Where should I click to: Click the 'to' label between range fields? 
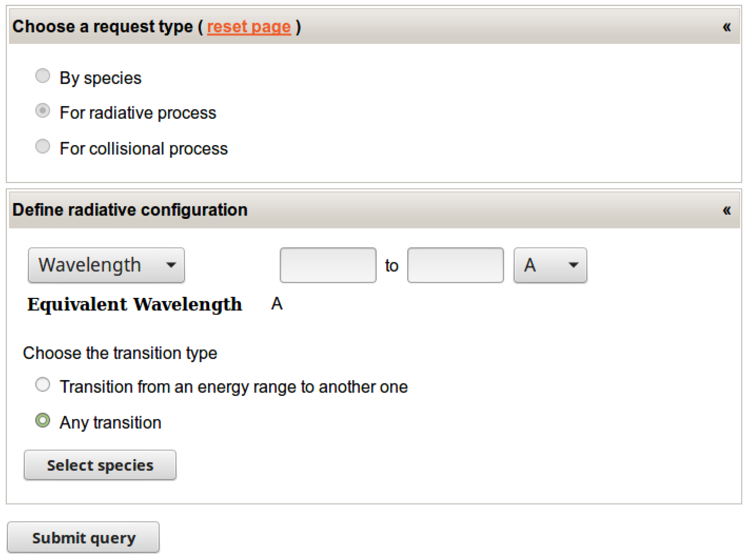tap(392, 266)
